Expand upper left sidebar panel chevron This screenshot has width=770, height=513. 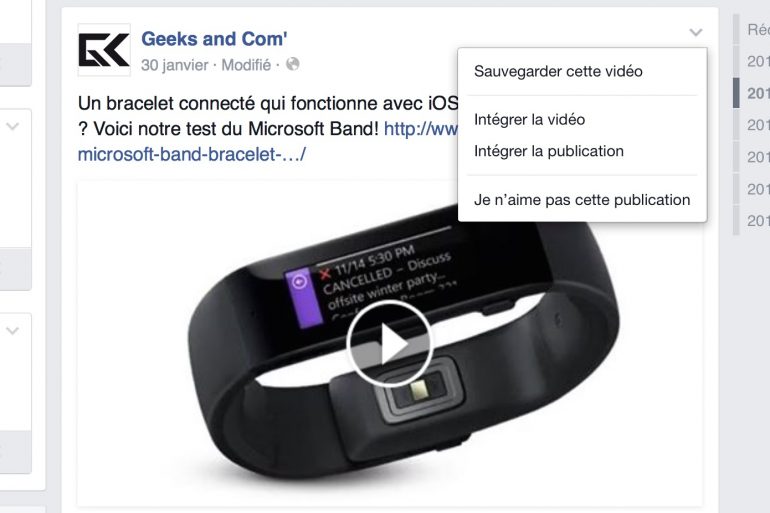click(12, 127)
